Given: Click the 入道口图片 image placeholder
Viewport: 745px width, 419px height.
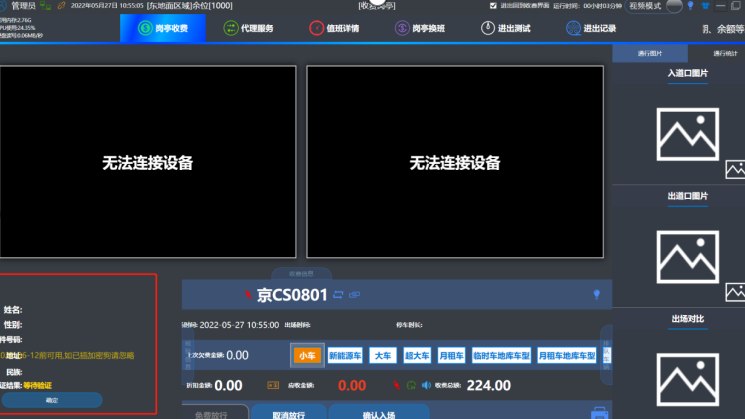Looking at the screenshot, I should click(x=688, y=134).
